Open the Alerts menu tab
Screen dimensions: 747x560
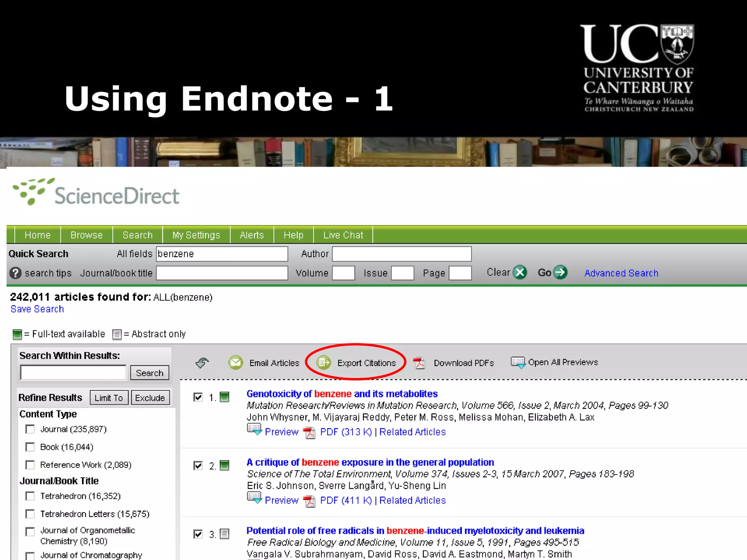coord(252,235)
